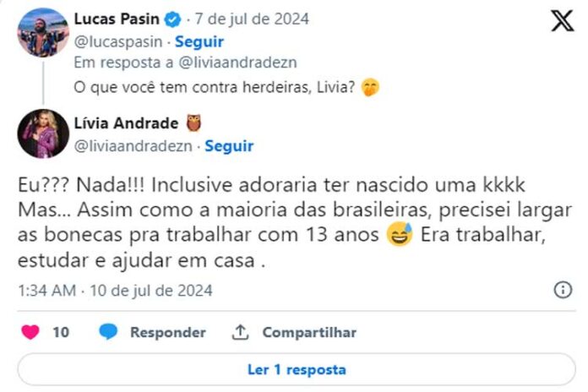Click the X logo icon

pyautogui.click(x=562, y=21)
